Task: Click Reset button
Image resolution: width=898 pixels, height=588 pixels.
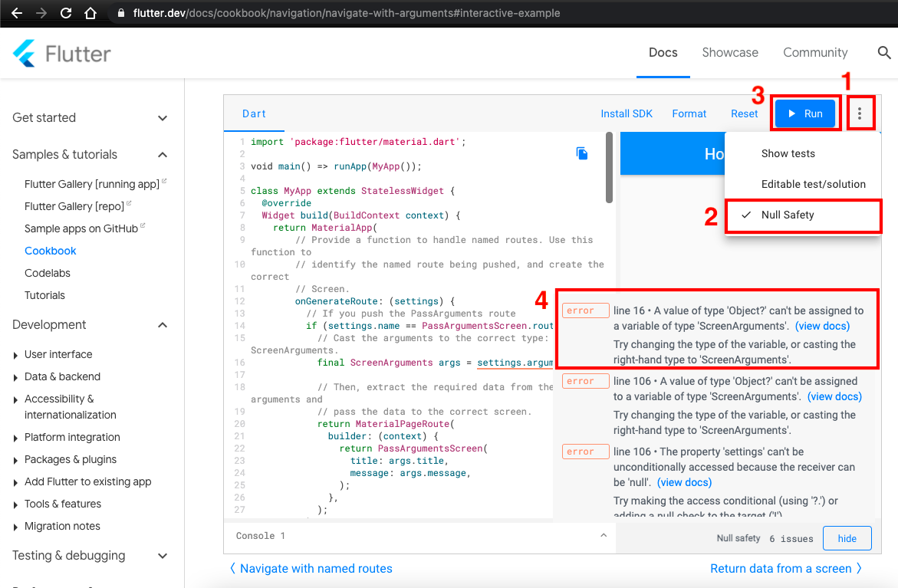Action: tap(744, 114)
